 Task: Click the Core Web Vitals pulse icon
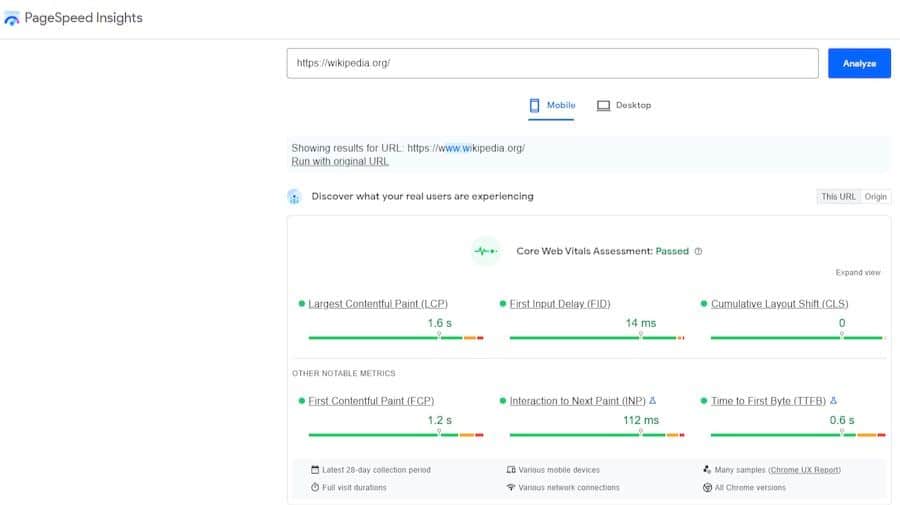point(485,251)
